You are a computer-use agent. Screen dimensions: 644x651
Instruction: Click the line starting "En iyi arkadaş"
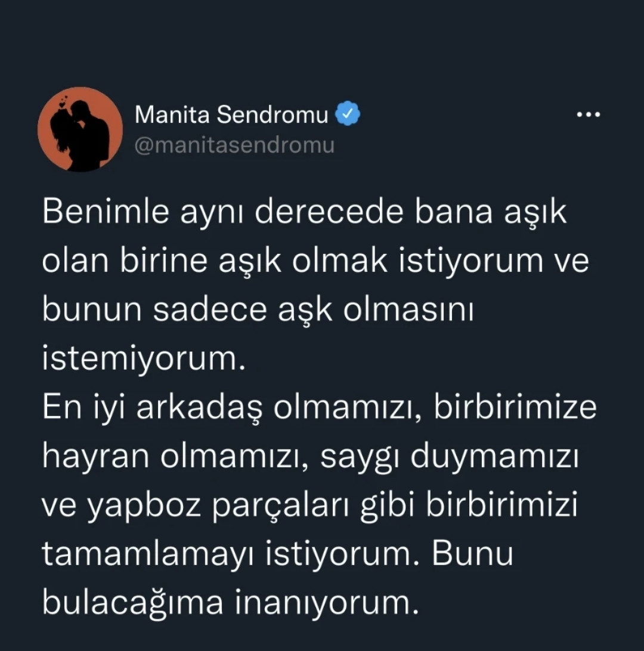coord(320,410)
